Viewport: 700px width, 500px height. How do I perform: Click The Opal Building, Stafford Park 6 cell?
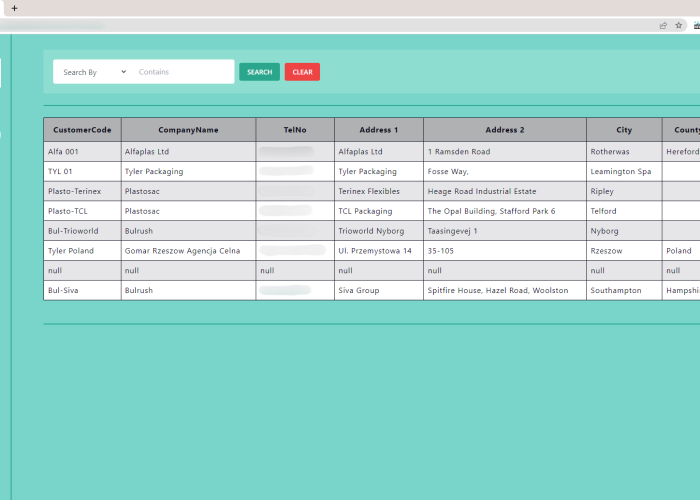click(x=505, y=211)
